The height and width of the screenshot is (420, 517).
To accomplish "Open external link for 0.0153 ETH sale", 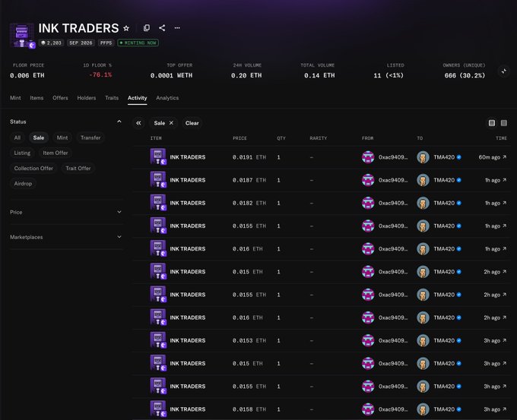I will [x=505, y=340].
